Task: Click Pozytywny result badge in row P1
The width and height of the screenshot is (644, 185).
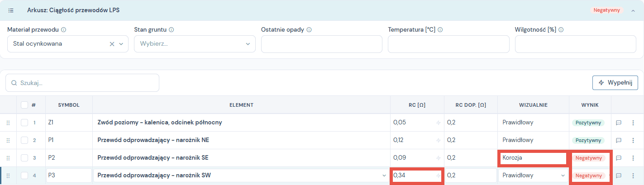Action: [x=588, y=140]
